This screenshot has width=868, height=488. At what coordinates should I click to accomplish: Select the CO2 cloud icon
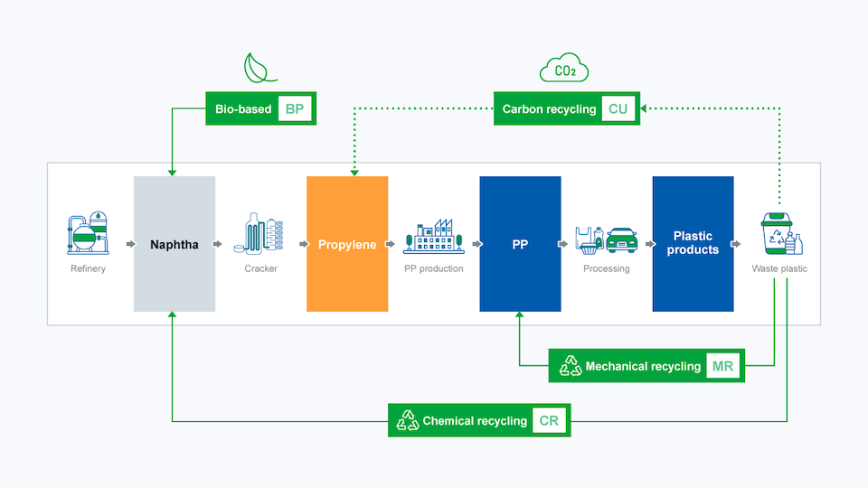(x=564, y=69)
